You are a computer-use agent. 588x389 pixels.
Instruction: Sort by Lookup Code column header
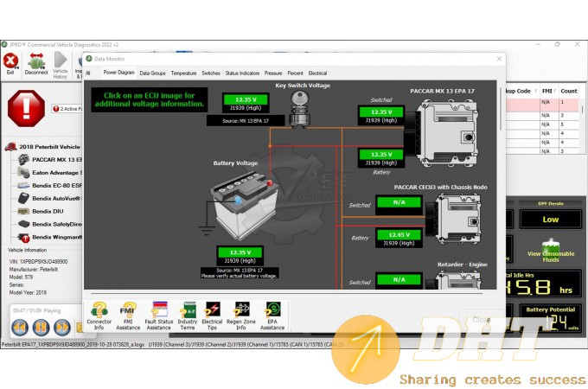pos(521,91)
